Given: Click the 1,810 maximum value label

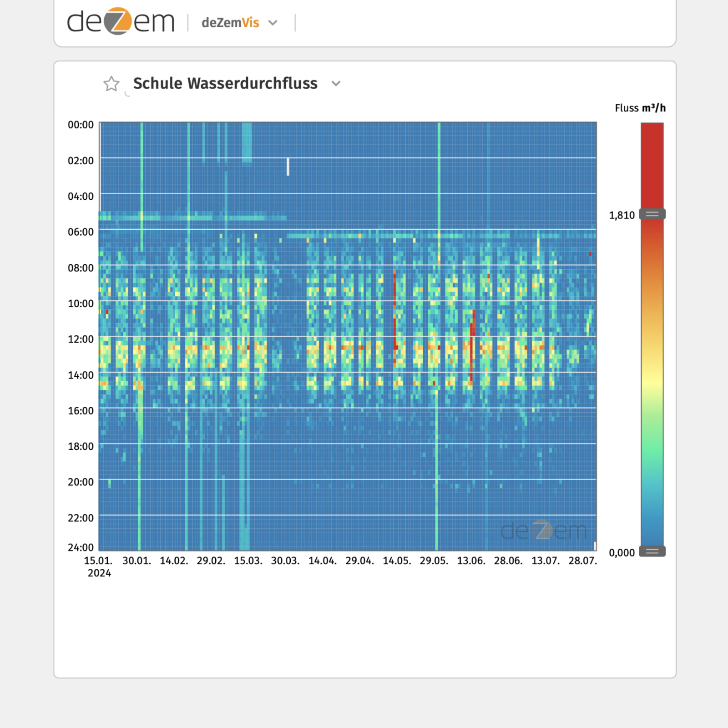Looking at the screenshot, I should point(622,215).
